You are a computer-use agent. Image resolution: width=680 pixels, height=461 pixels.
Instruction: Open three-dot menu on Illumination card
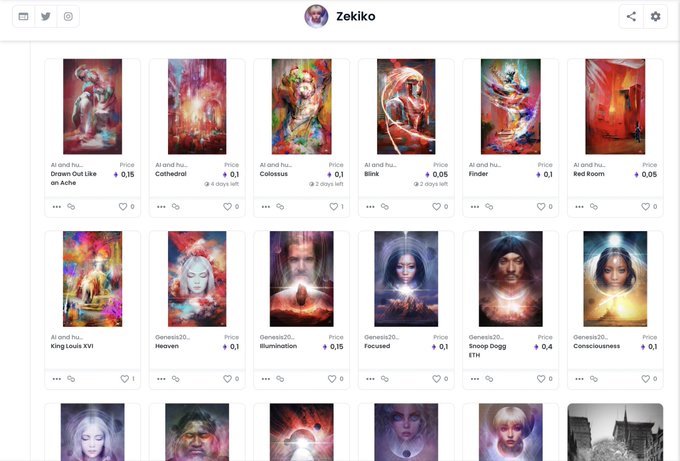[266, 379]
